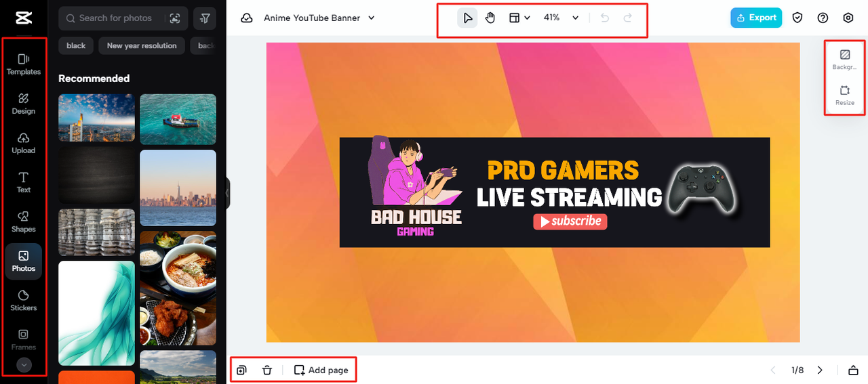Click the undo arrow
The width and height of the screenshot is (868, 384).
click(x=605, y=18)
